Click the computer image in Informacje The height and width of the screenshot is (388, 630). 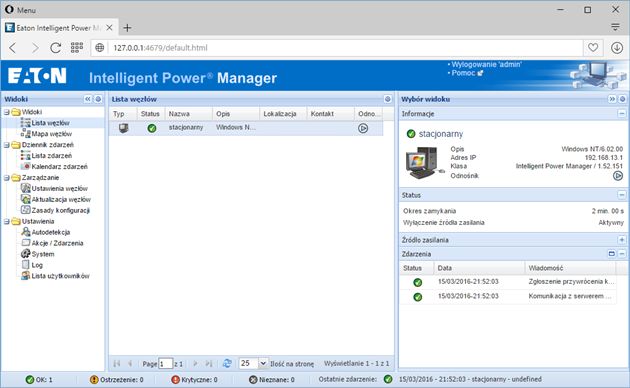[x=424, y=163]
